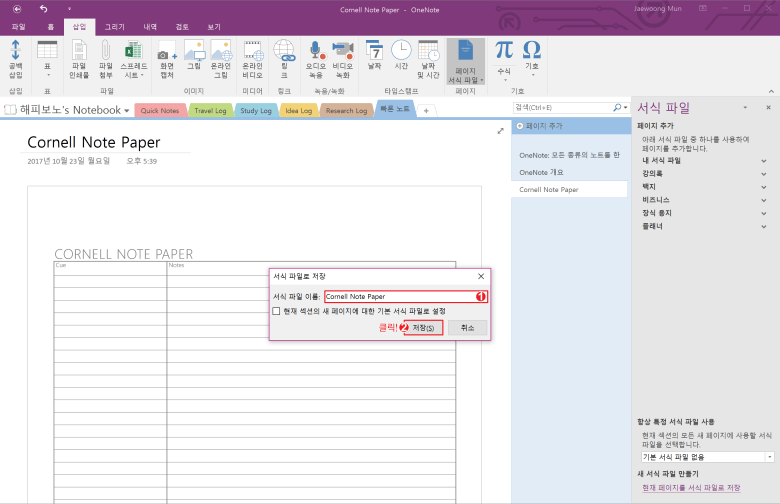Image resolution: width=780 pixels, height=504 pixels.
Task: Click the Undo arrow icon
Action: pyautogui.click(x=43, y=9)
